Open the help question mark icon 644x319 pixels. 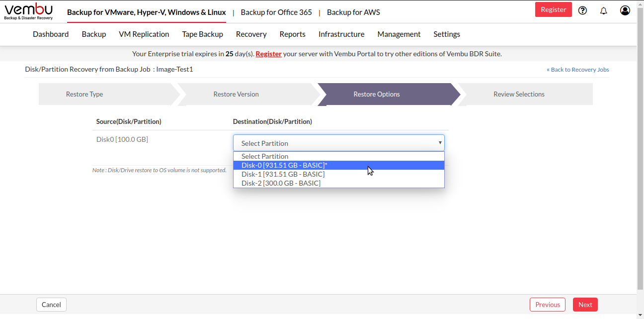tap(583, 10)
